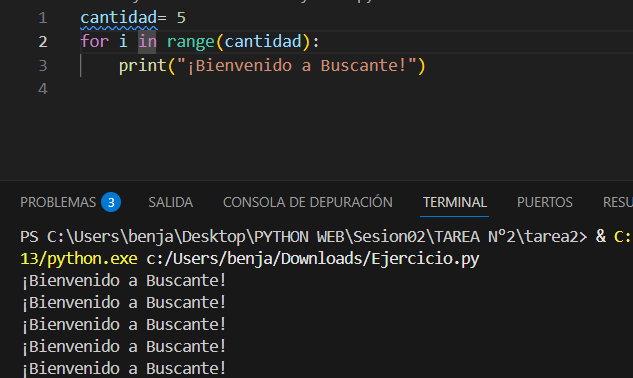Click the problems count badge 3
This screenshot has height=378, width=633.
(111, 202)
